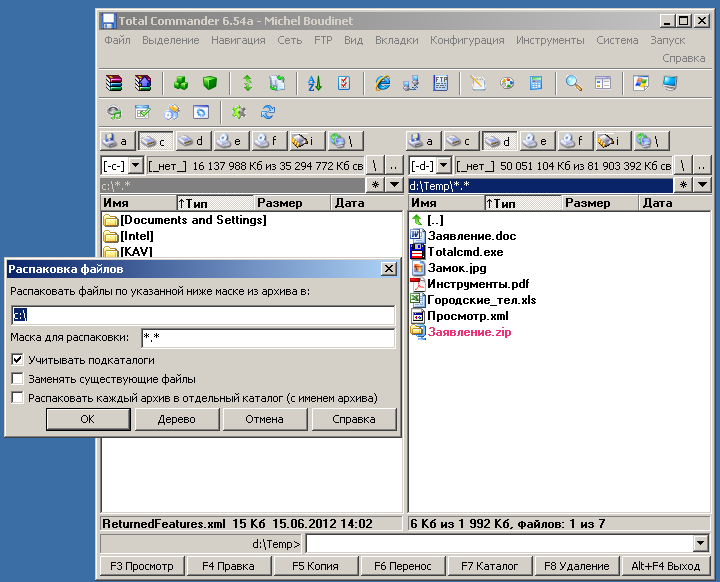Click F5 Копия button
Viewport: 720px width, 582px height.
coord(315,566)
